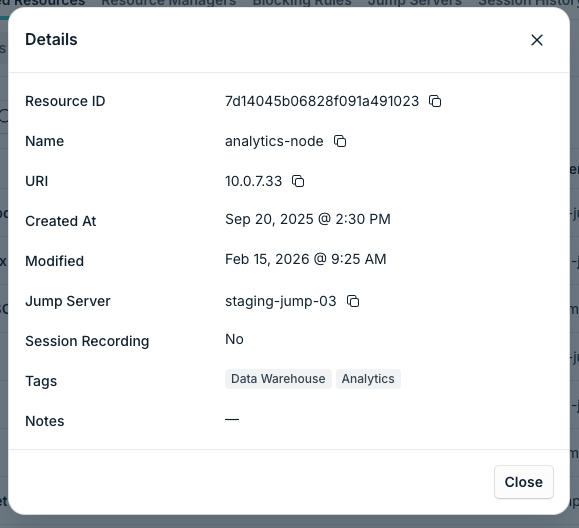Image resolution: width=579 pixels, height=528 pixels.
Task: Click the Resource ID text 7d14045b06828f091a491023
Action: coord(322,101)
